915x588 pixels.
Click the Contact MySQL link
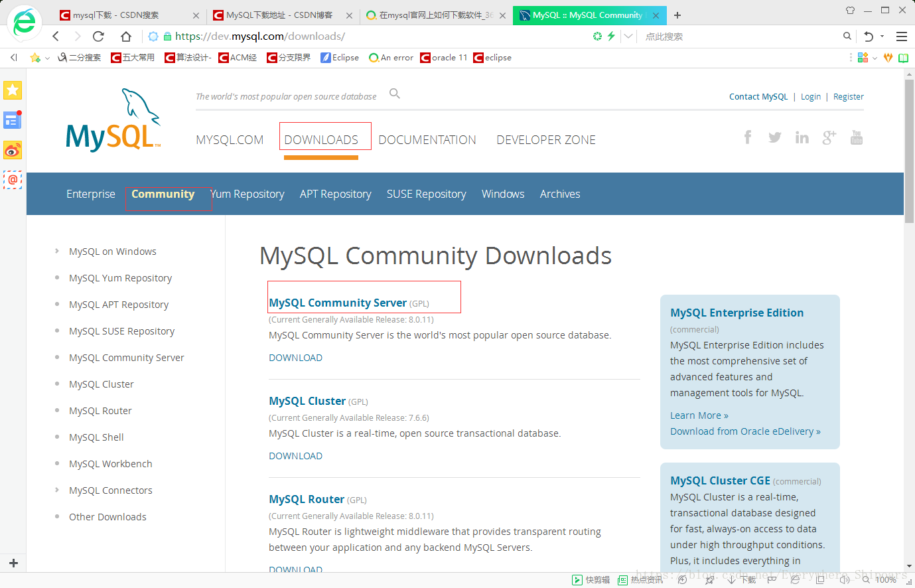point(758,97)
